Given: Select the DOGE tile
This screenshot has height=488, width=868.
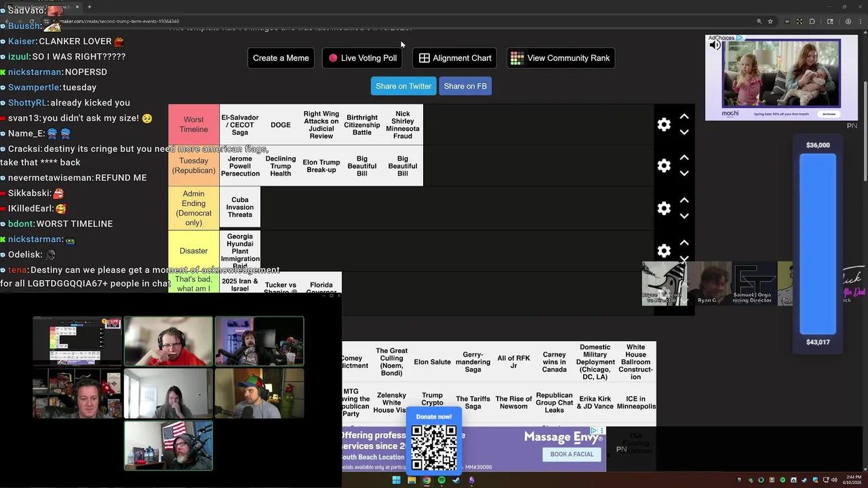Looking at the screenshot, I should click(x=281, y=125).
